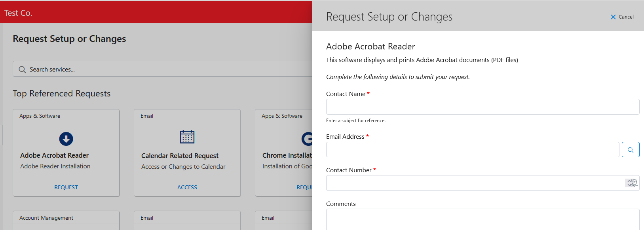Click the magnifier icon in Search services
Screen dimensions: 644x230
[22, 70]
